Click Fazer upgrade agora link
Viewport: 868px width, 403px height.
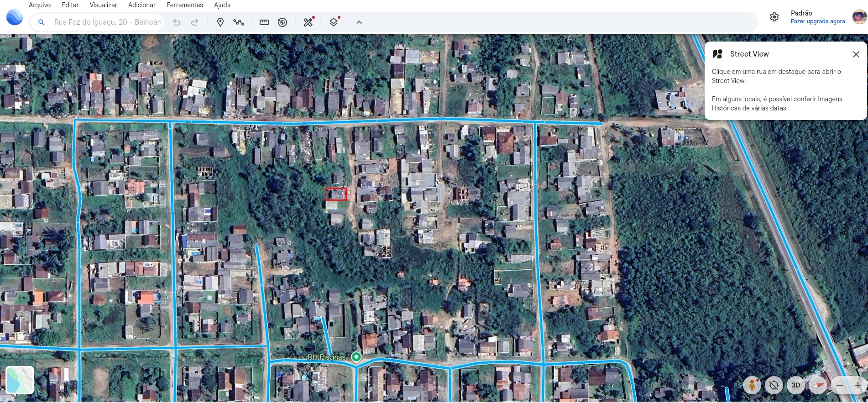[818, 21]
